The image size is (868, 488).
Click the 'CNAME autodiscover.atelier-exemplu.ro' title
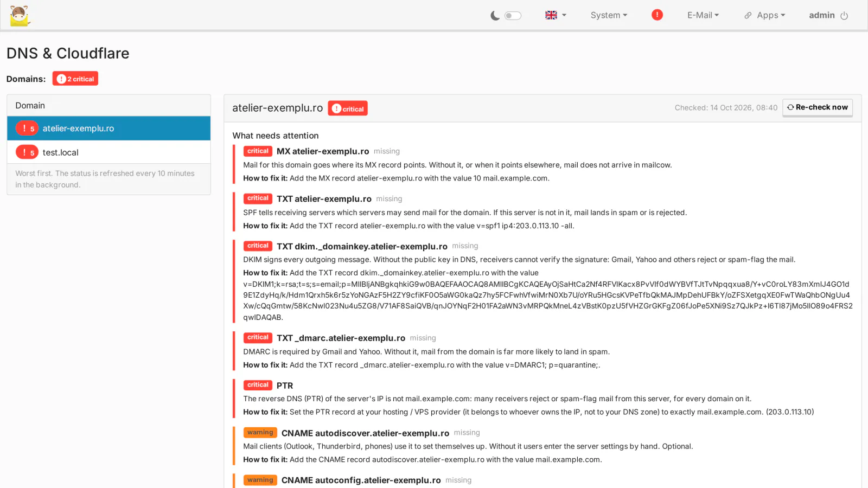365,433
